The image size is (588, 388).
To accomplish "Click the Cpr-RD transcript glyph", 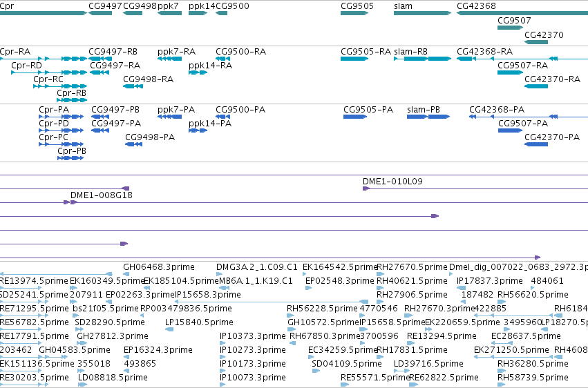I will 49,72.
